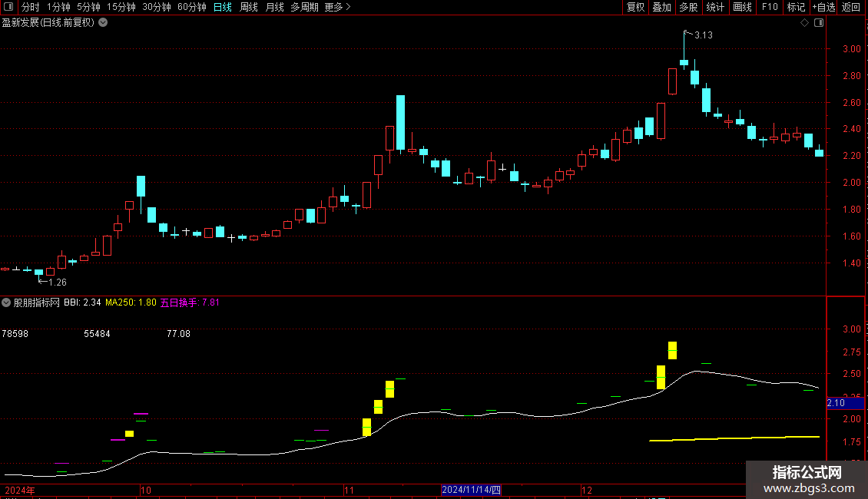Click the panel layout icon in the top-left corner
Viewport: 868px width, 499px height.
[x=8, y=7]
